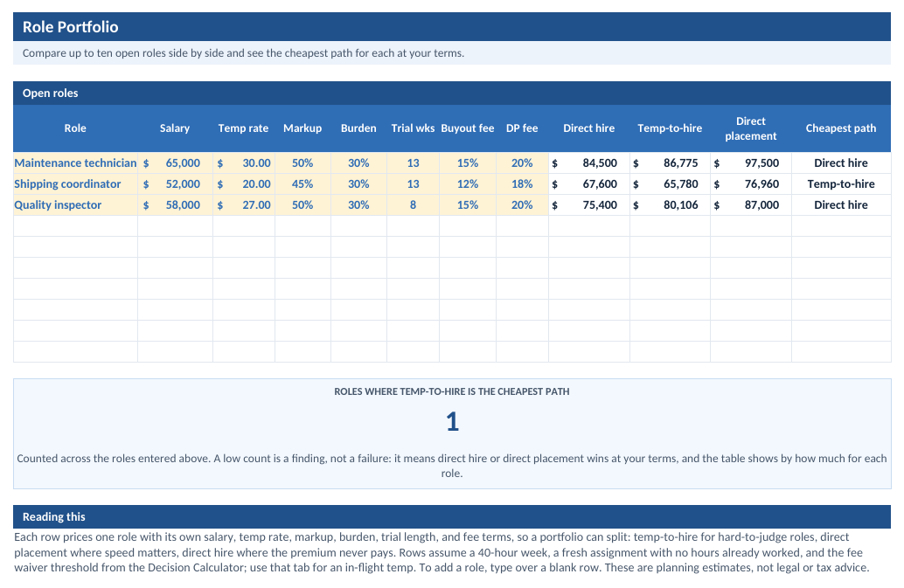Viewport: 904px width, 588px height.
Task: Click the 75,400 direct hire value
Action: click(589, 205)
